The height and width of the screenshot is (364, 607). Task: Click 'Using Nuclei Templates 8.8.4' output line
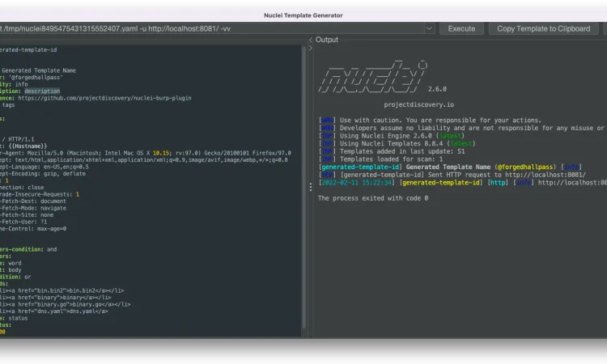pyautogui.click(x=397, y=143)
